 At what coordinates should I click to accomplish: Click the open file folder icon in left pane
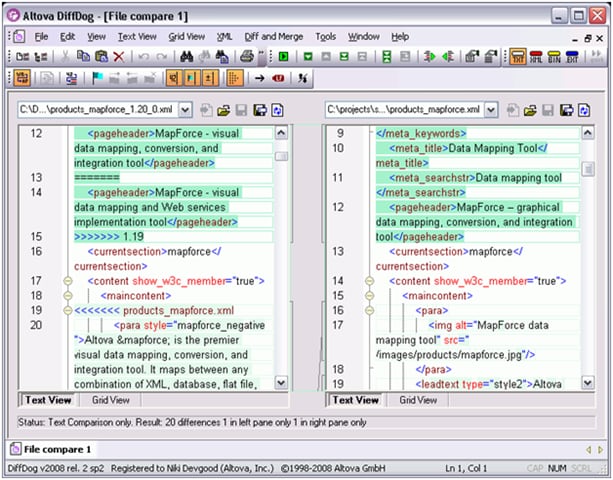[x=224, y=110]
